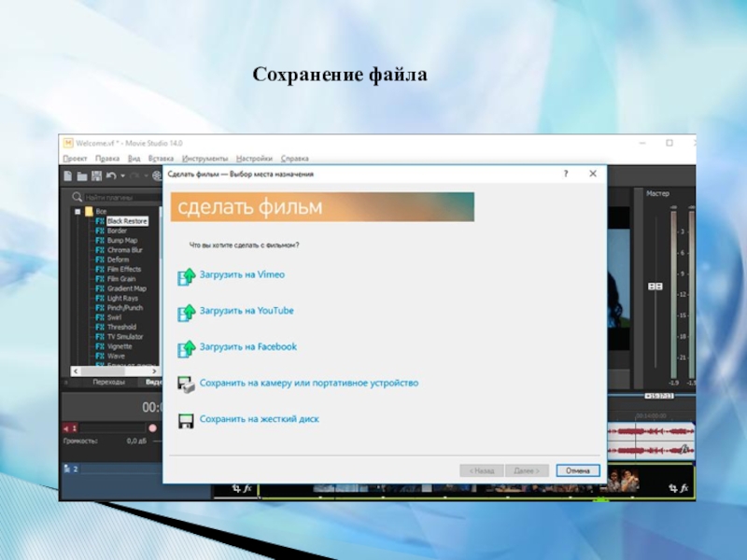747x560 pixels.
Task: Click the hard disk save icon
Action: point(185,420)
